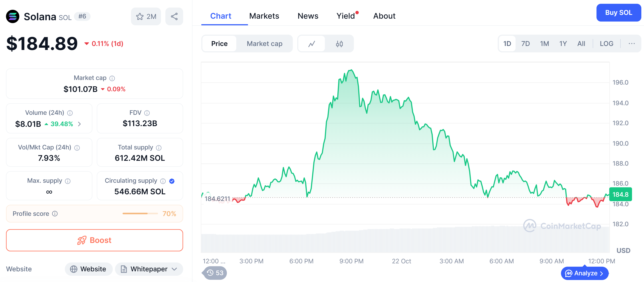The height and width of the screenshot is (282, 644).
Task: Expand Volume 24h details chevron
Action: 79,124
